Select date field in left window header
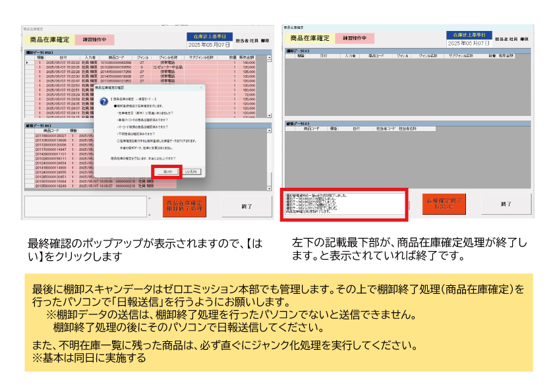 [210, 44]
